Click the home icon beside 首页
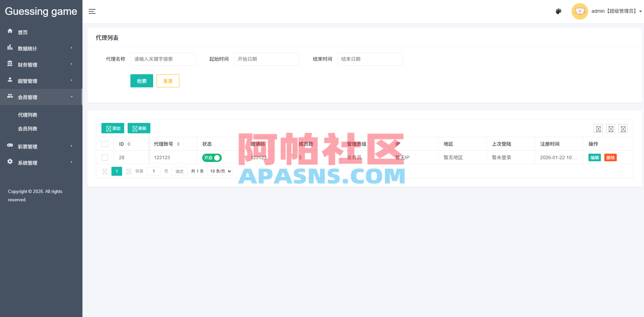The width and height of the screenshot is (644, 317). (10, 31)
